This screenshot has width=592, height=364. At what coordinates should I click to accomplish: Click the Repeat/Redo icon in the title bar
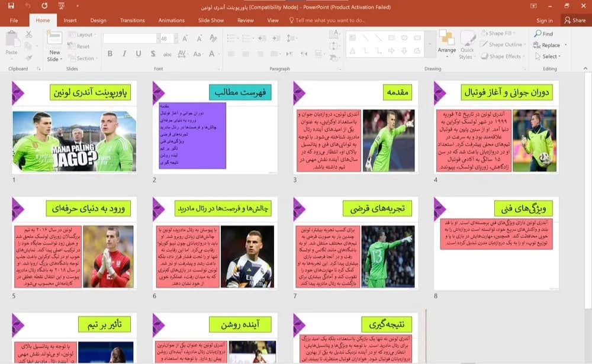pyautogui.click(x=44, y=6)
